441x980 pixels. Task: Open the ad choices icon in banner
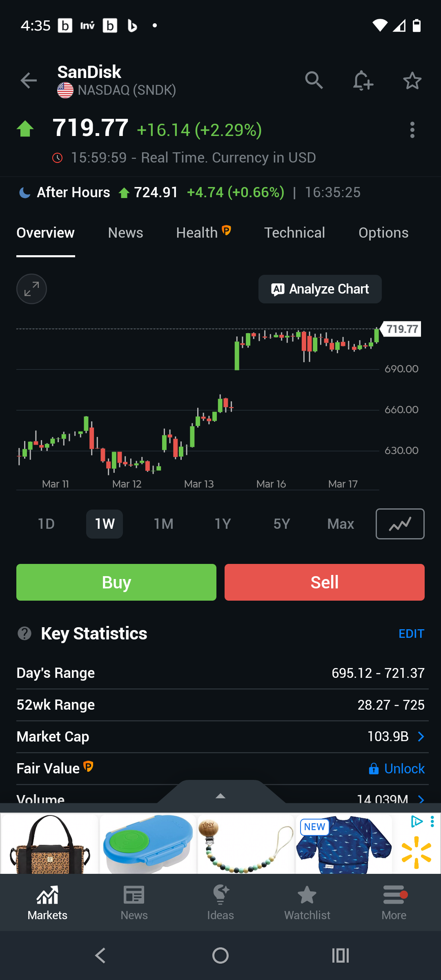click(x=416, y=821)
